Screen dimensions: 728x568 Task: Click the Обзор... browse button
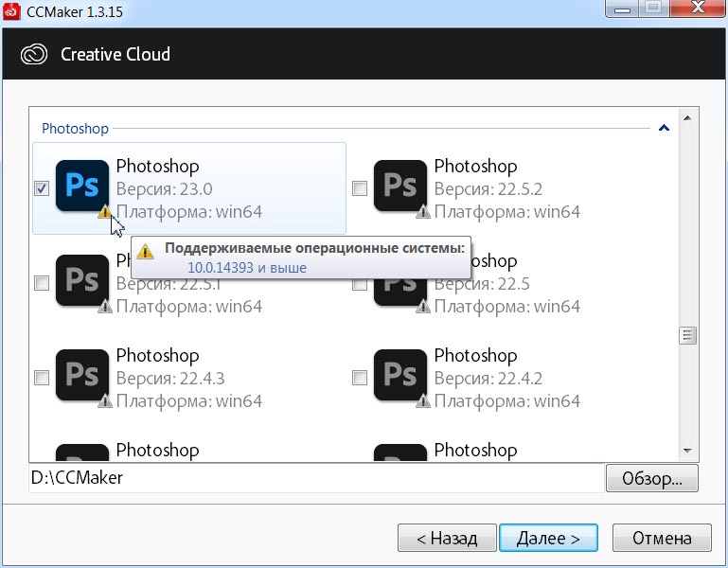[x=652, y=478]
